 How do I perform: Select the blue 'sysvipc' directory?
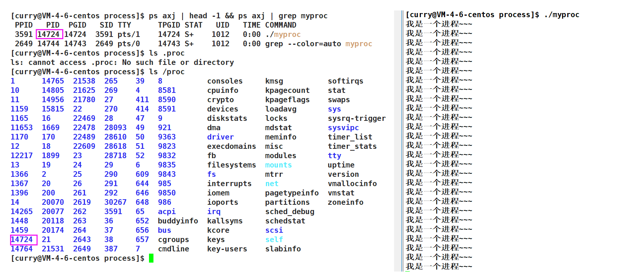pyautogui.click(x=343, y=128)
